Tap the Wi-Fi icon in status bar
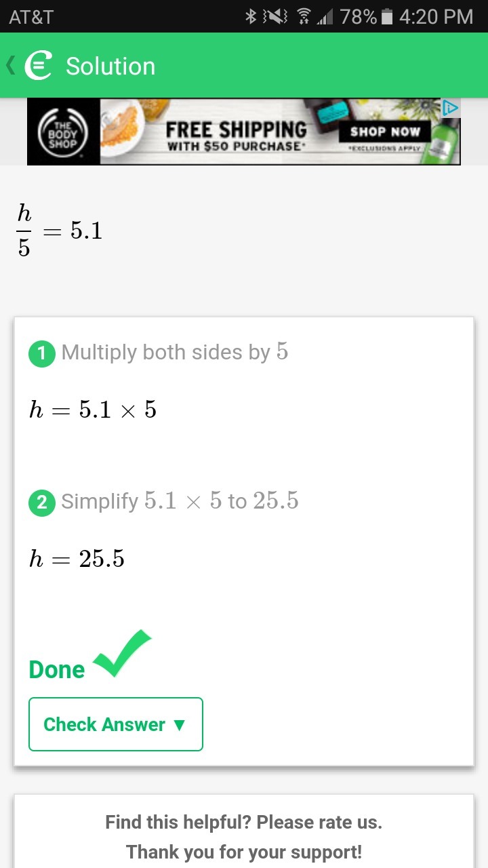This screenshot has width=488, height=868. click(304, 16)
